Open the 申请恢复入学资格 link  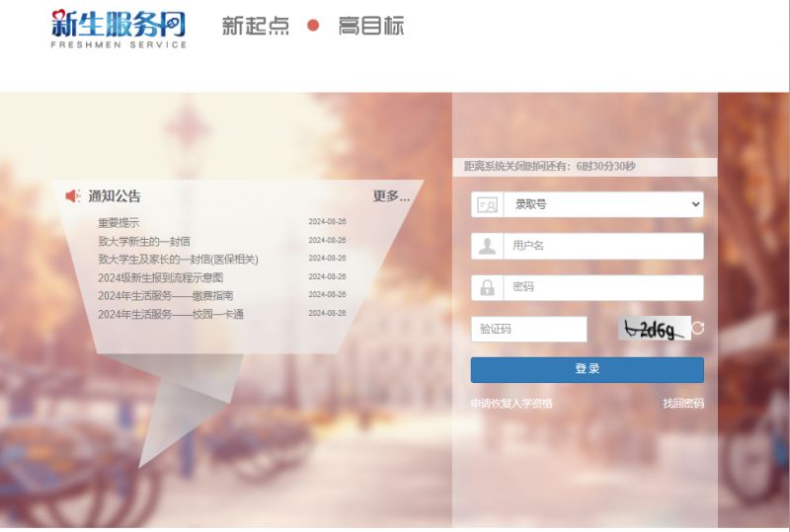tap(512, 403)
